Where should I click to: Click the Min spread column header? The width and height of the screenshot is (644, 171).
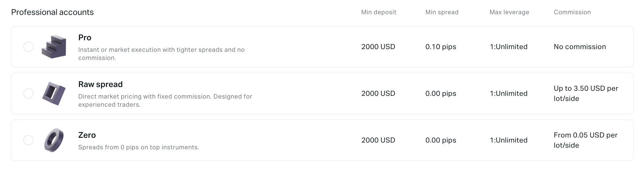pyautogui.click(x=442, y=12)
